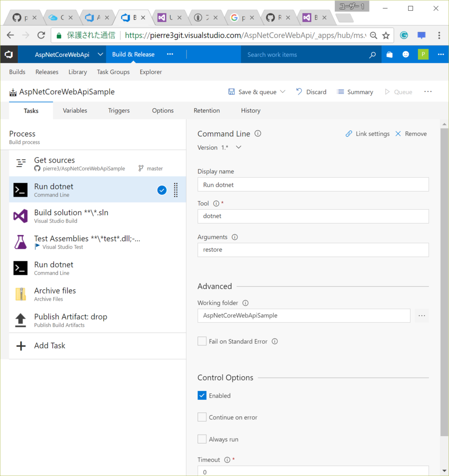Open the green P user avatar
This screenshot has width=449, height=476.
(x=423, y=55)
